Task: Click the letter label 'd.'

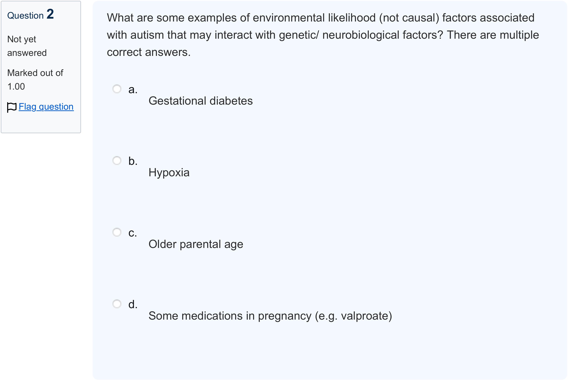Action: click(x=133, y=304)
